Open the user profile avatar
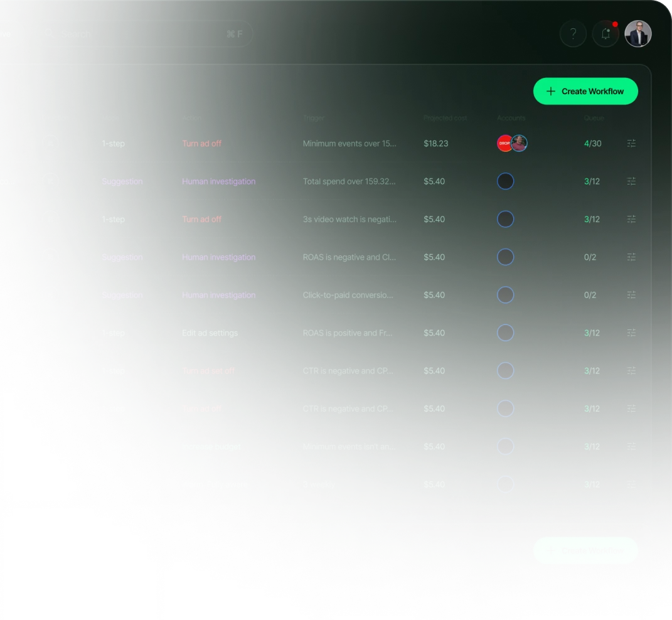672x620 pixels. [637, 33]
